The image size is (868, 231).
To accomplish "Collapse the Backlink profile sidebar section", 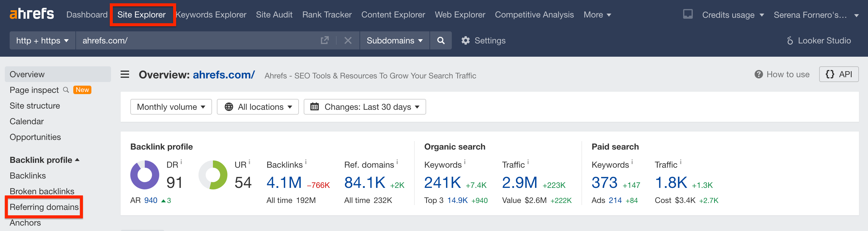I will pyautogui.click(x=44, y=160).
